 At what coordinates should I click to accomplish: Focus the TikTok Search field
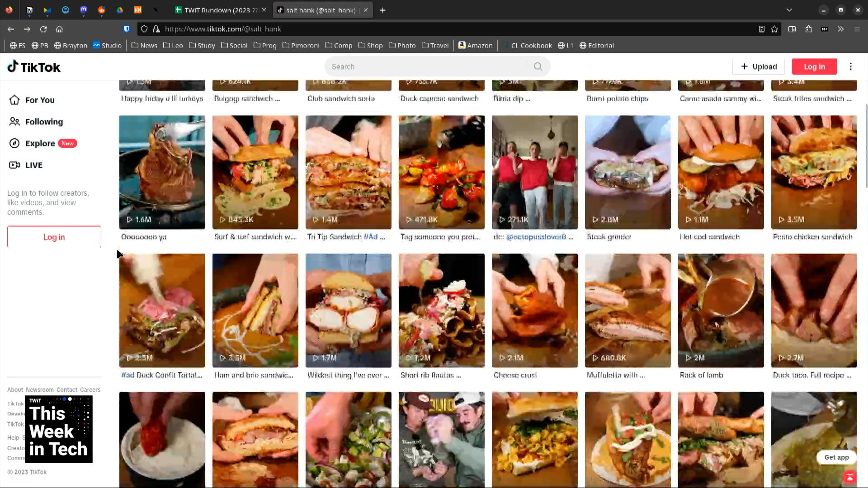[425, 66]
